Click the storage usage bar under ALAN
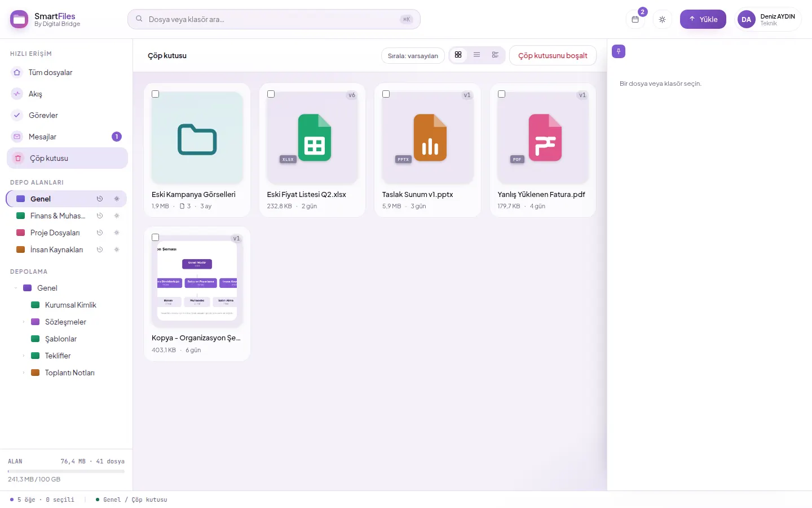 [66, 471]
